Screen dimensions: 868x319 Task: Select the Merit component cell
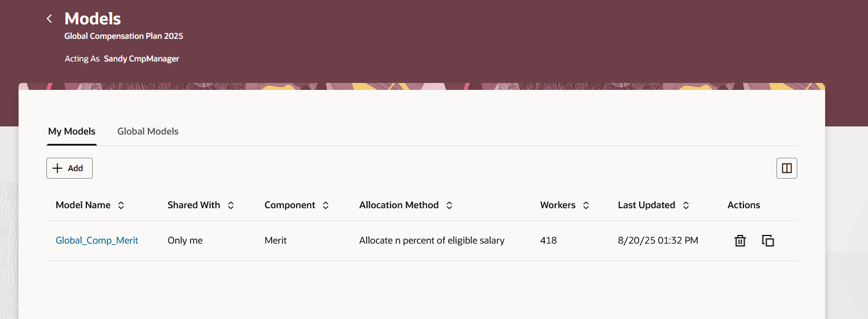tap(275, 240)
